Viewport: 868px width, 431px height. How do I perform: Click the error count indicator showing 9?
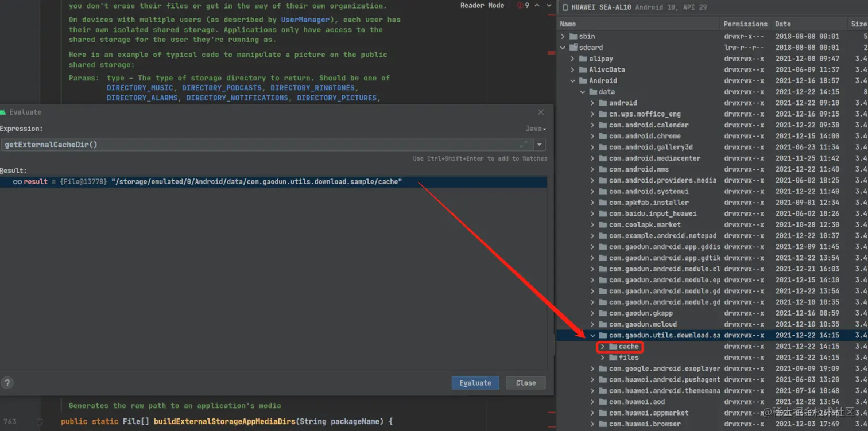click(x=523, y=6)
